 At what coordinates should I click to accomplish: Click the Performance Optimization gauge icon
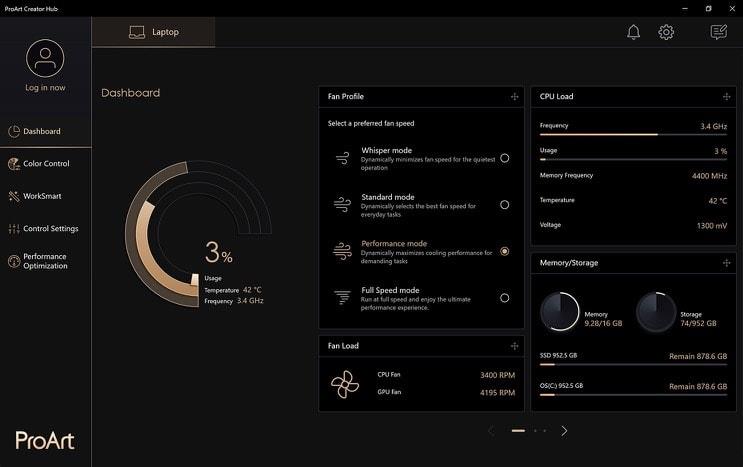pyautogui.click(x=14, y=261)
